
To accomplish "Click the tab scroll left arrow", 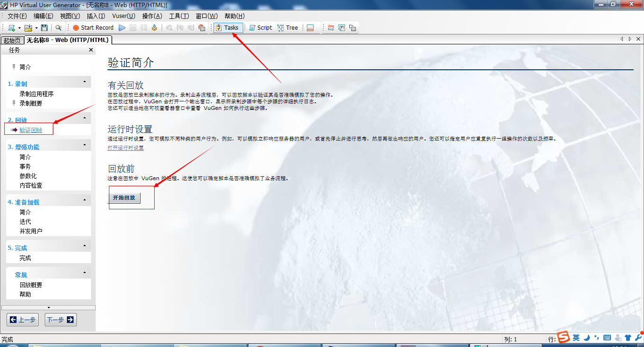I will pos(622,39).
